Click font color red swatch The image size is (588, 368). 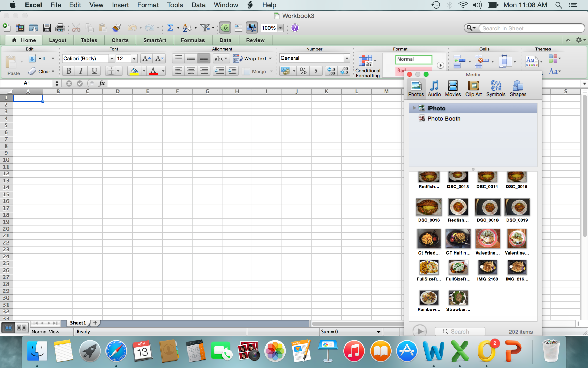(x=153, y=71)
